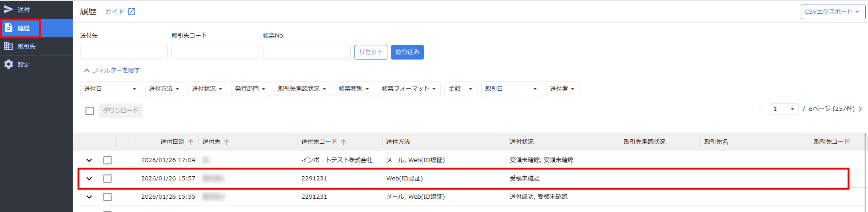Sort by 送付日時 arrow icon
The height and width of the screenshot is (212, 868).
[x=191, y=142]
